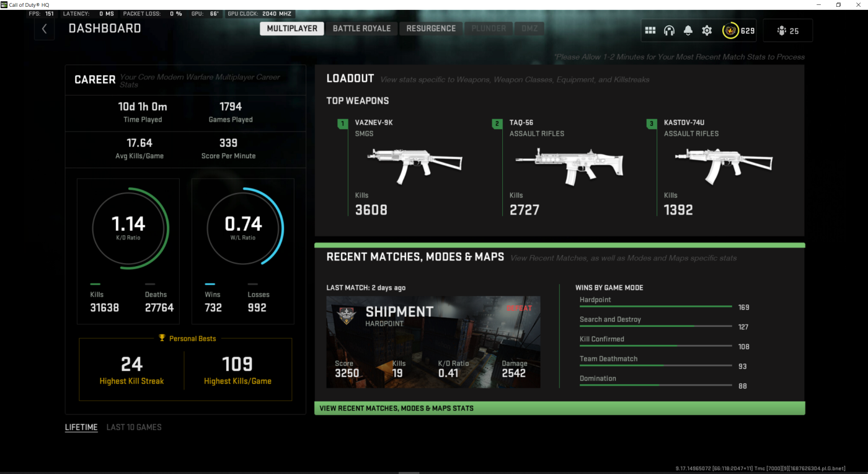Click the Highest Kill Streak value 24

coord(132,364)
